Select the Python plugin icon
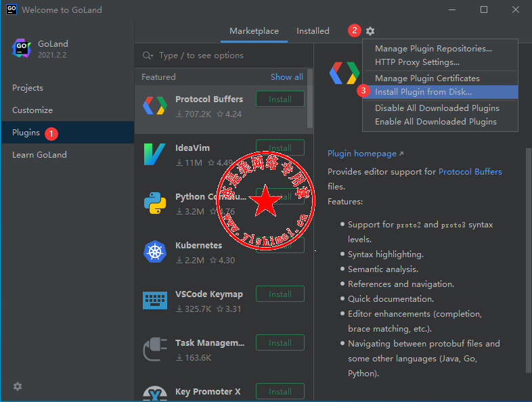Viewport: 532px width, 402px height. pos(155,203)
